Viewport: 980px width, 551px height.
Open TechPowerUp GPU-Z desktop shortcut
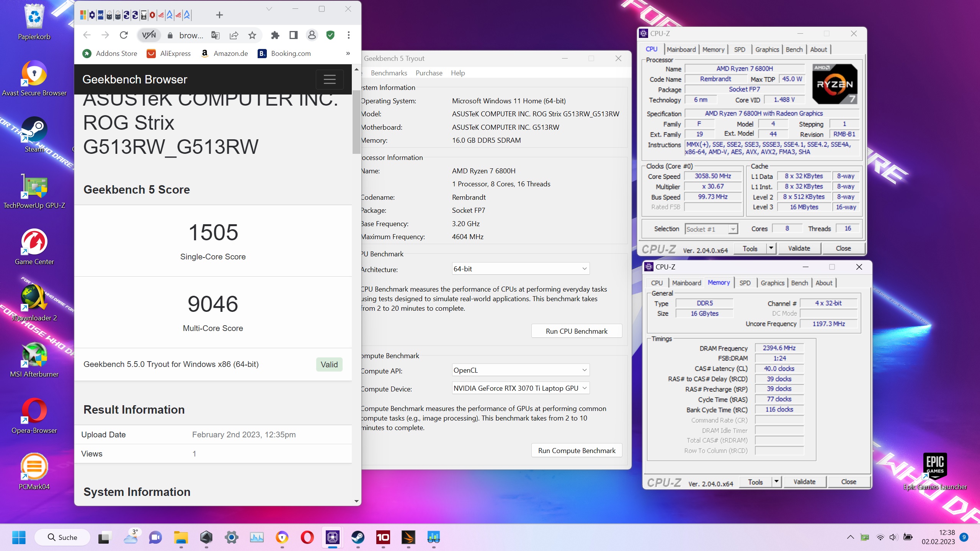(x=34, y=191)
